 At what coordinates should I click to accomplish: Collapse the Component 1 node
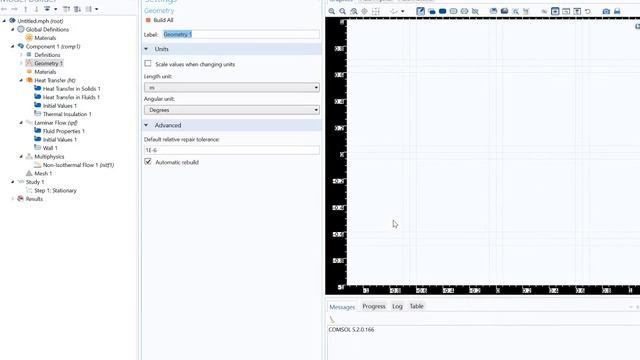pos(13,46)
